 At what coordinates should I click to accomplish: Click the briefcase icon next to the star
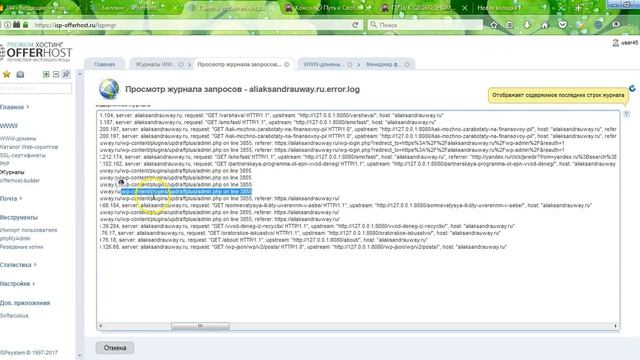20,74
